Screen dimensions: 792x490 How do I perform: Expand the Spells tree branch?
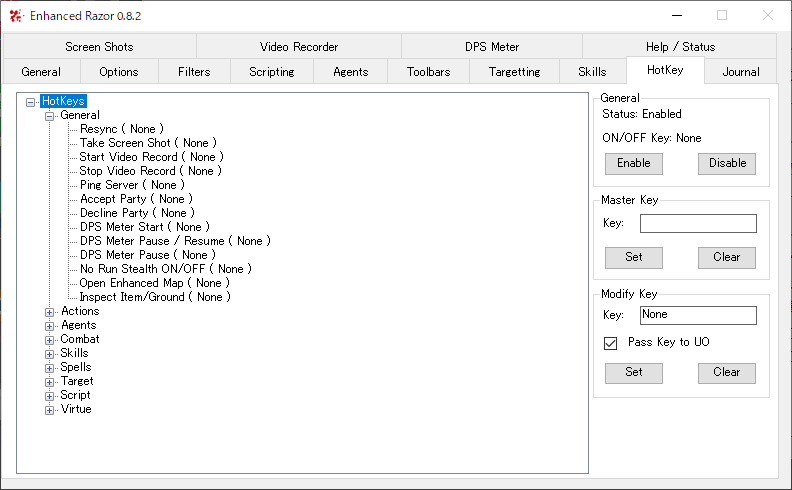coord(50,368)
